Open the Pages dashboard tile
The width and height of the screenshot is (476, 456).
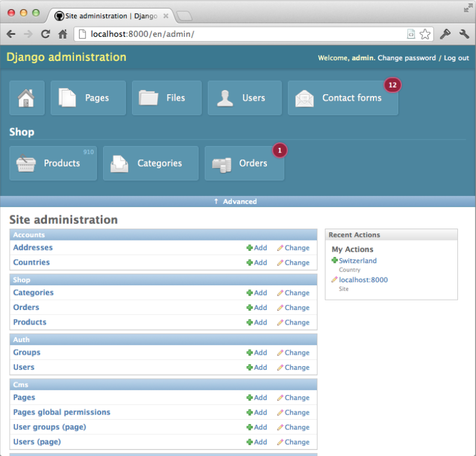(x=88, y=98)
